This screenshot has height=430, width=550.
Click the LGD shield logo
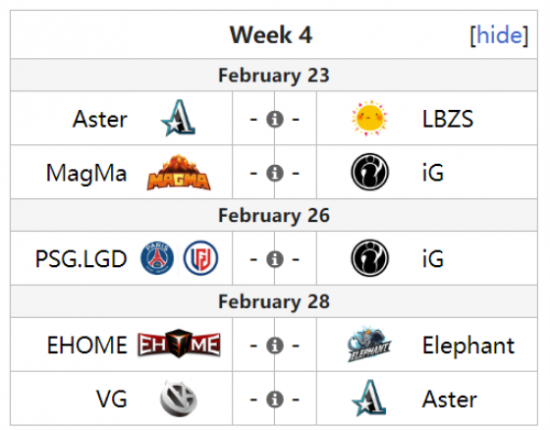point(201,258)
